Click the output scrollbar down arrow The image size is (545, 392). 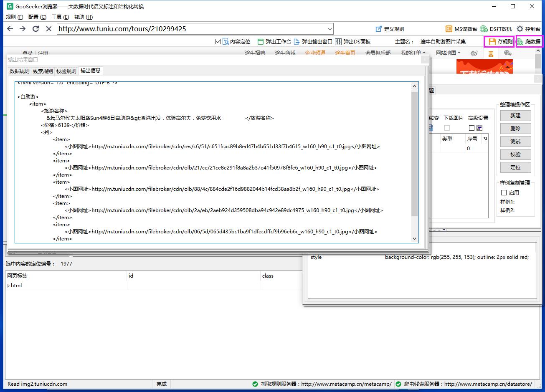pyautogui.click(x=414, y=239)
